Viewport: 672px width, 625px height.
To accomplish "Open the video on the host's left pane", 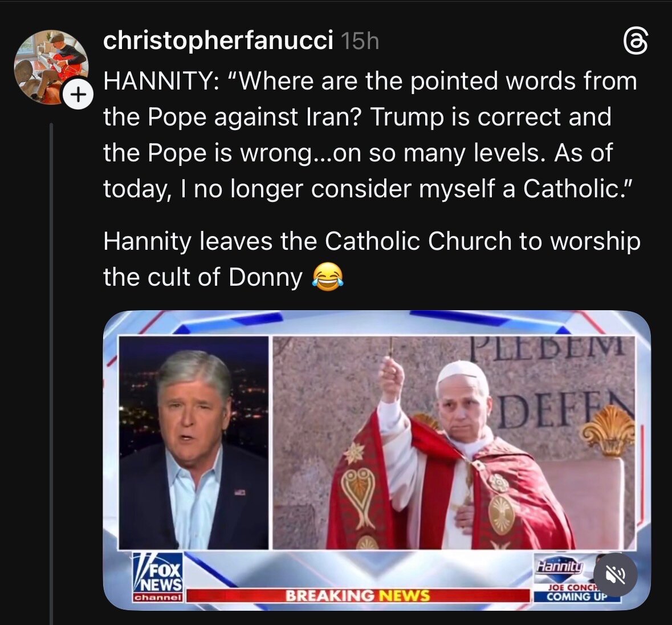I will point(193,442).
